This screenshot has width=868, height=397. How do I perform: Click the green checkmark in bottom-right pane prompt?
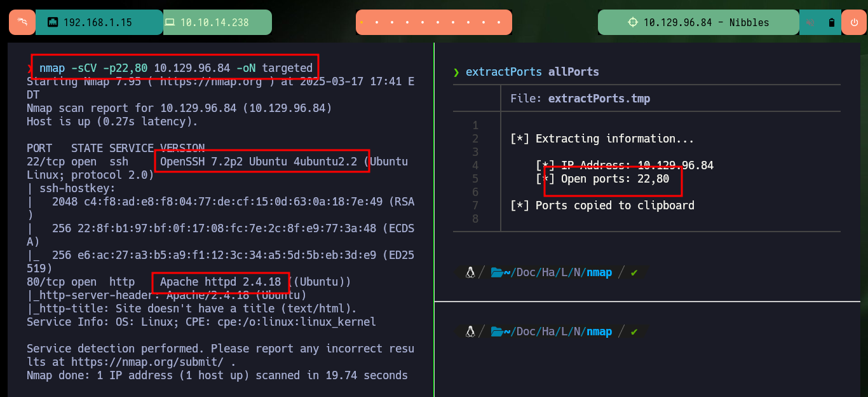click(634, 331)
